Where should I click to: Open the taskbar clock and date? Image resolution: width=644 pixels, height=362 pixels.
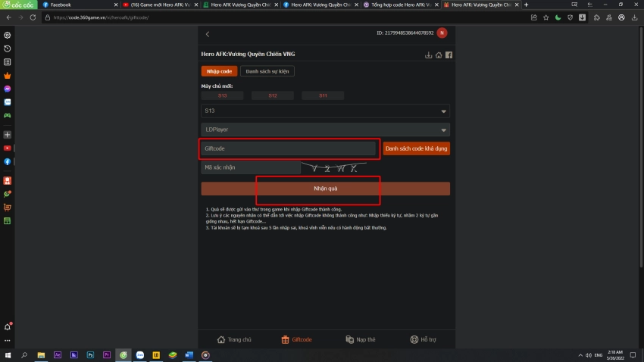(615, 355)
